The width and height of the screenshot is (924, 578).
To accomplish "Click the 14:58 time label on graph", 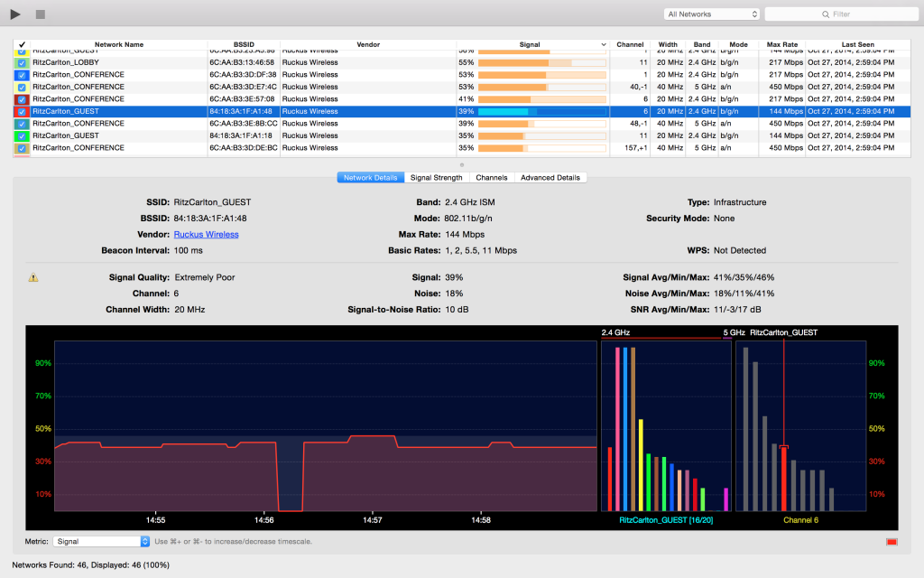I will coord(481,520).
